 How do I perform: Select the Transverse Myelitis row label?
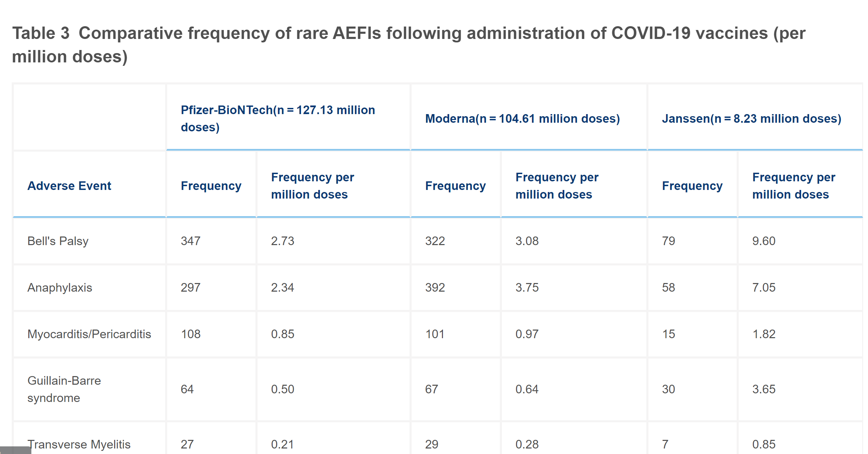click(x=79, y=444)
